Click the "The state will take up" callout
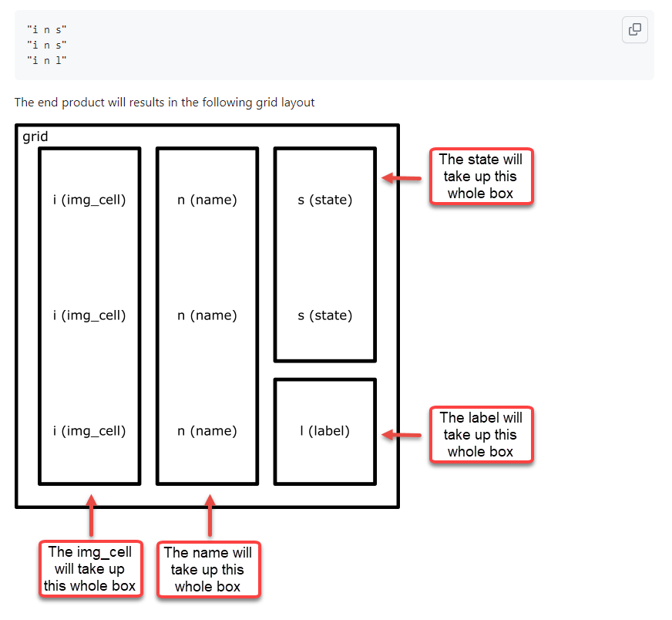The image size is (672, 620). (480, 177)
